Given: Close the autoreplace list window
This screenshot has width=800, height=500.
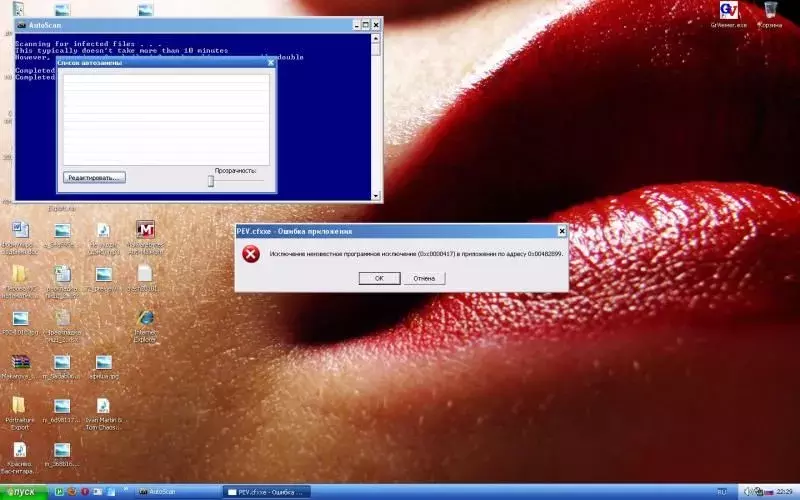Looking at the screenshot, I should (271, 63).
